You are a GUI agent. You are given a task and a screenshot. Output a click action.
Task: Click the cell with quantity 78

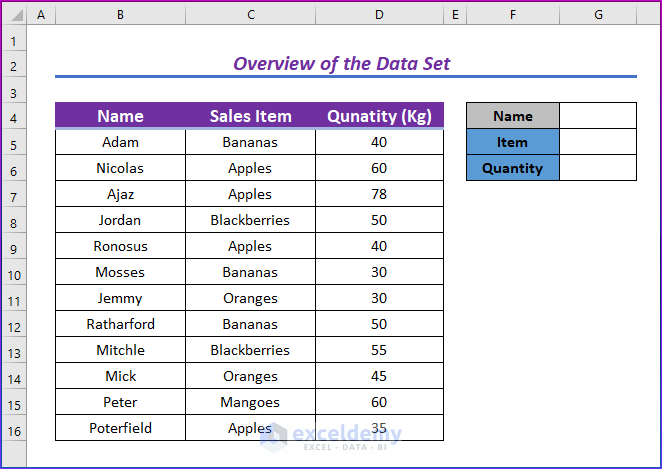tap(379, 194)
